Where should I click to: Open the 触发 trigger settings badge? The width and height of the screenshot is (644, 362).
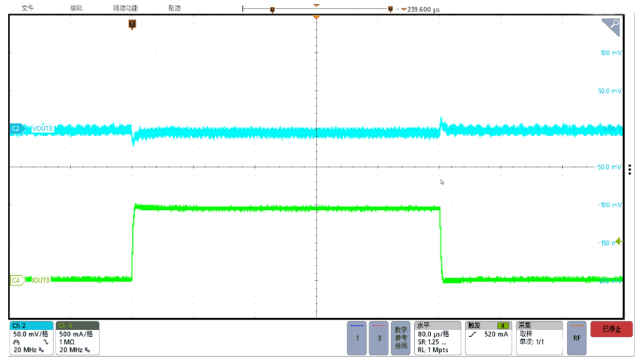point(488,338)
